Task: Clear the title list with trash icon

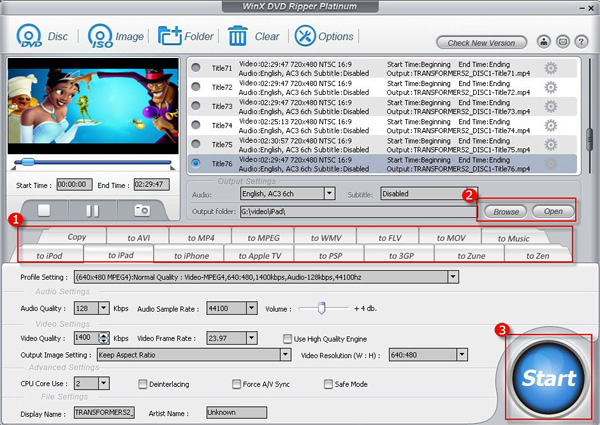Action: 238,36
